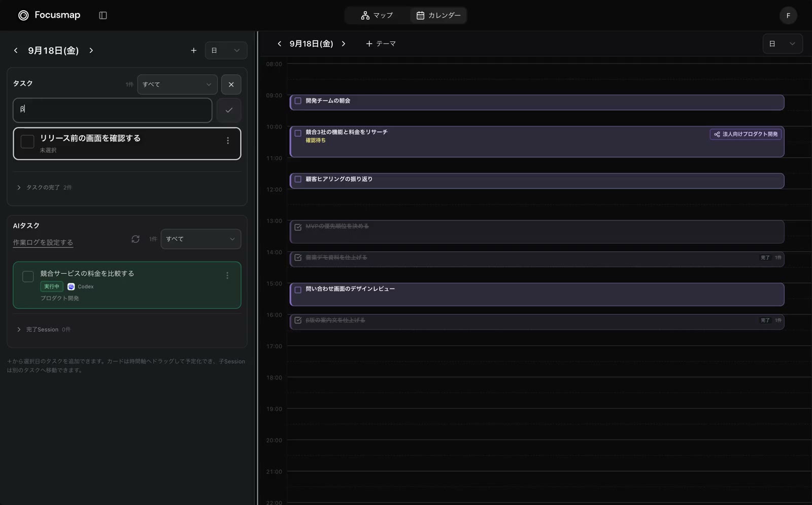Click the 確認待ち status label
This screenshot has height=505, width=812.
[316, 140]
